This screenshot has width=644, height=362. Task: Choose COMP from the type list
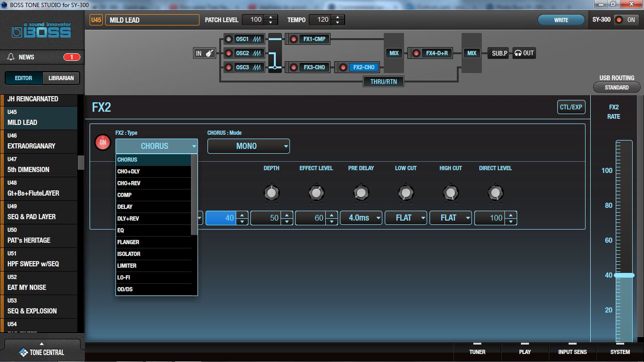tap(153, 195)
